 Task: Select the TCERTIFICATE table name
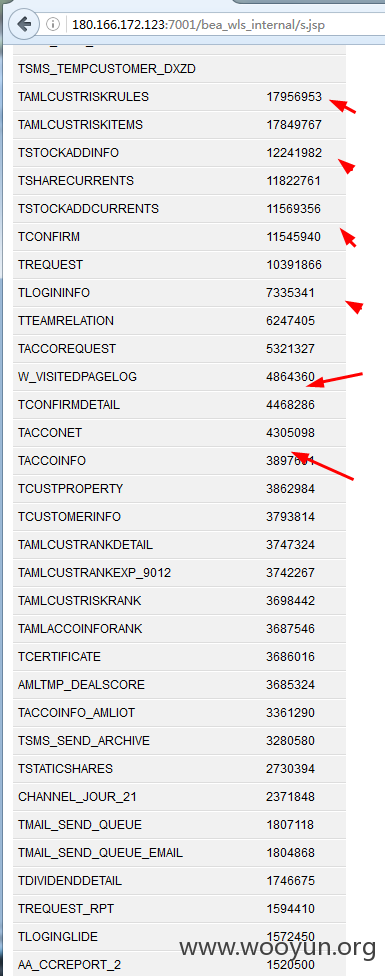click(59, 657)
